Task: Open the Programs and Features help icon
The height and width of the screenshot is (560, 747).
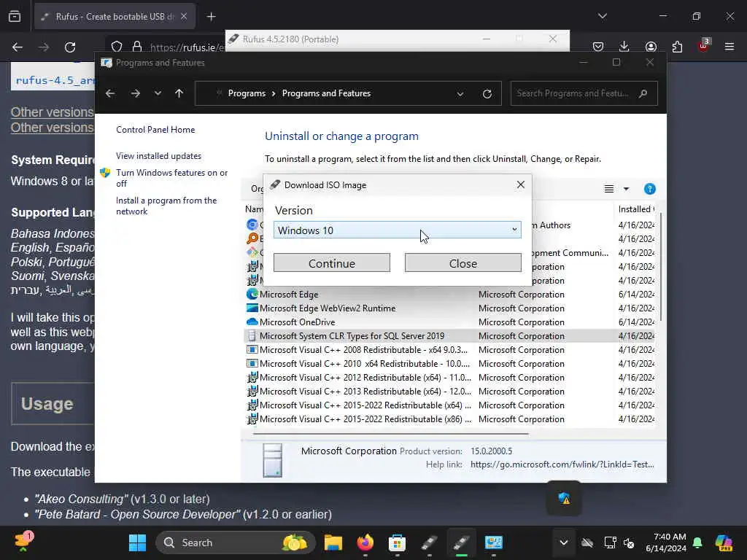Action: click(x=650, y=189)
